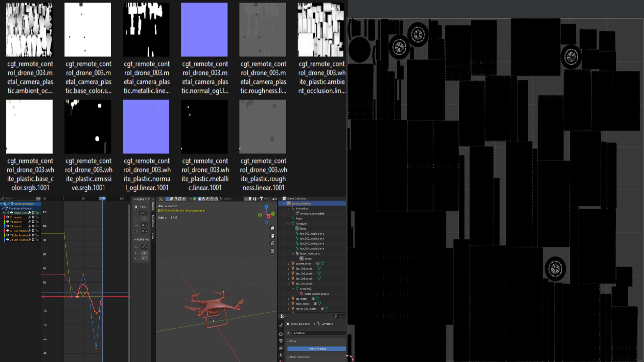Collapse the Active Keyframe panel

pyautogui.click(x=135, y=239)
